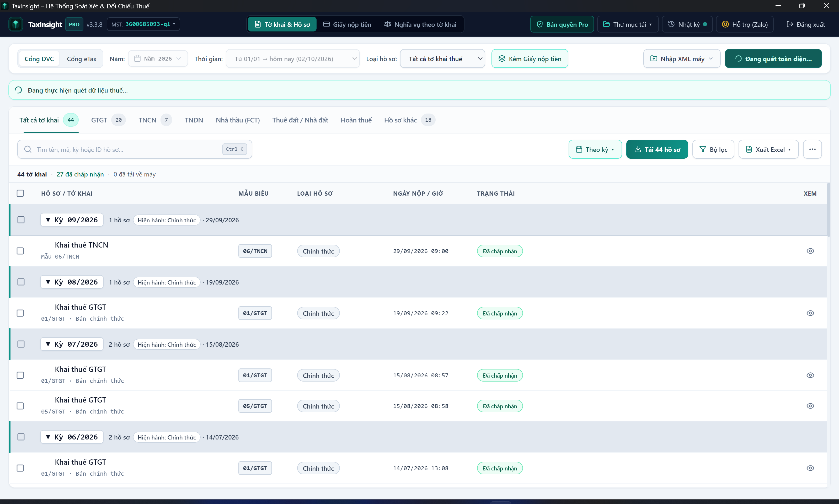The height and width of the screenshot is (504, 839).
Task: Click Đang quét toàn diện scan button
Action: (773, 59)
